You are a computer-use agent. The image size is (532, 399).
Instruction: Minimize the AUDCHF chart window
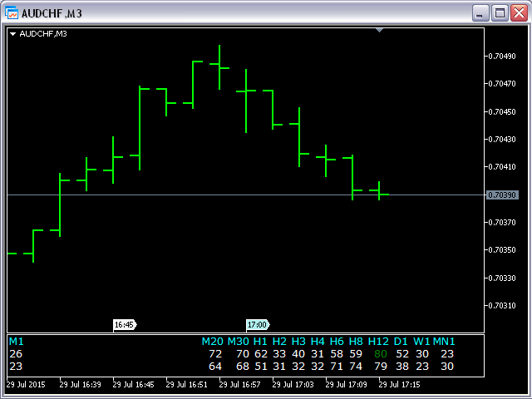[480, 13]
